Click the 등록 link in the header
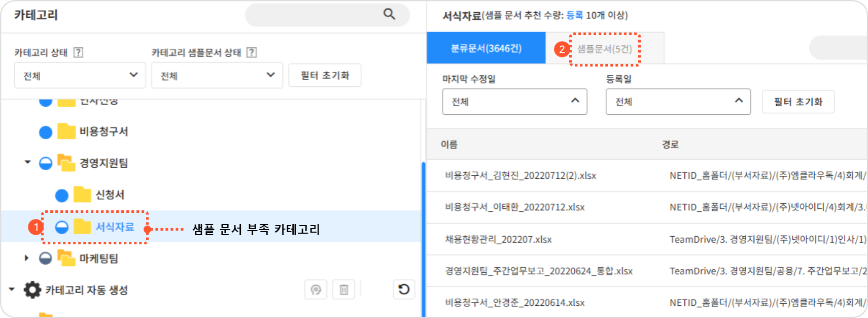Screen dimensions: 868x318 tap(574, 15)
